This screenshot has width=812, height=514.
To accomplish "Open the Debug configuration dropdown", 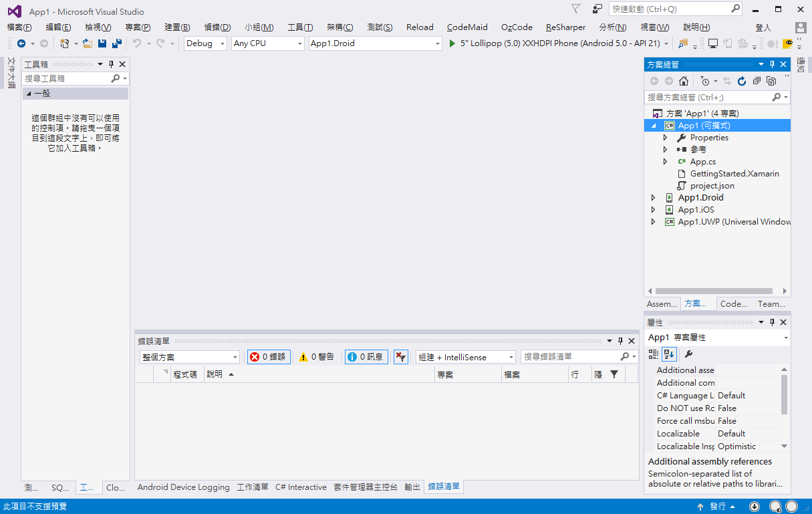I will click(x=205, y=43).
